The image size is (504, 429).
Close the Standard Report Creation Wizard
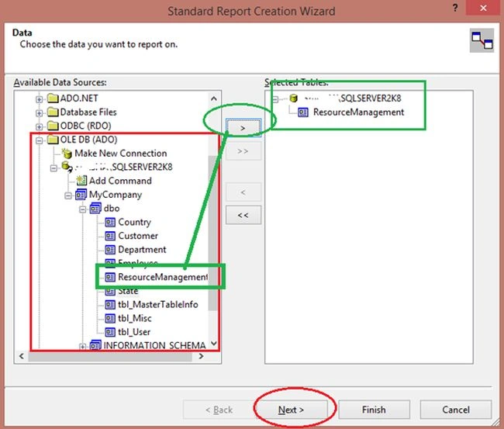point(483,8)
